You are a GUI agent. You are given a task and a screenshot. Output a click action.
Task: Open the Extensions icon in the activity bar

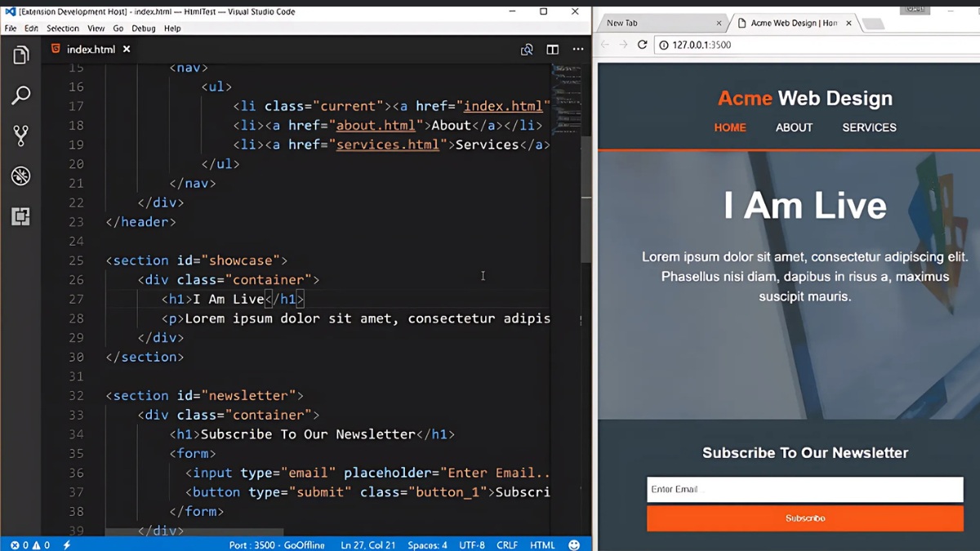coord(20,216)
